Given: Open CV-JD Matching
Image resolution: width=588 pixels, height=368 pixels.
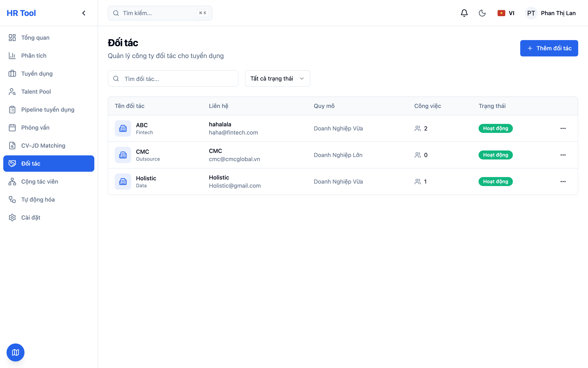Looking at the screenshot, I should click(x=49, y=146).
